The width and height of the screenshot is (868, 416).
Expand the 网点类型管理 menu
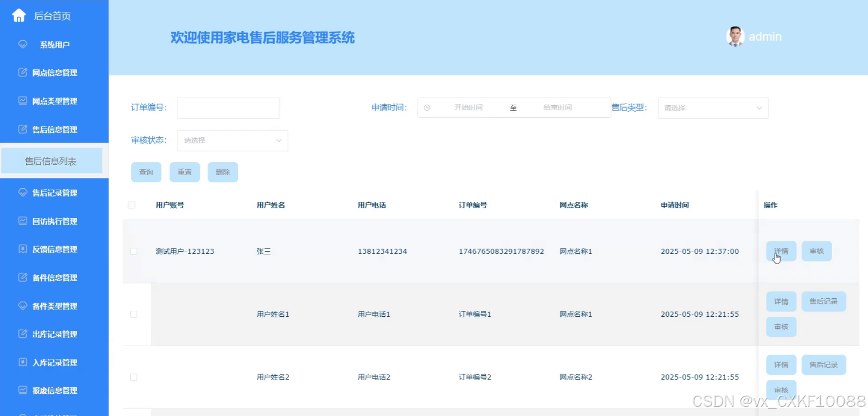click(54, 101)
